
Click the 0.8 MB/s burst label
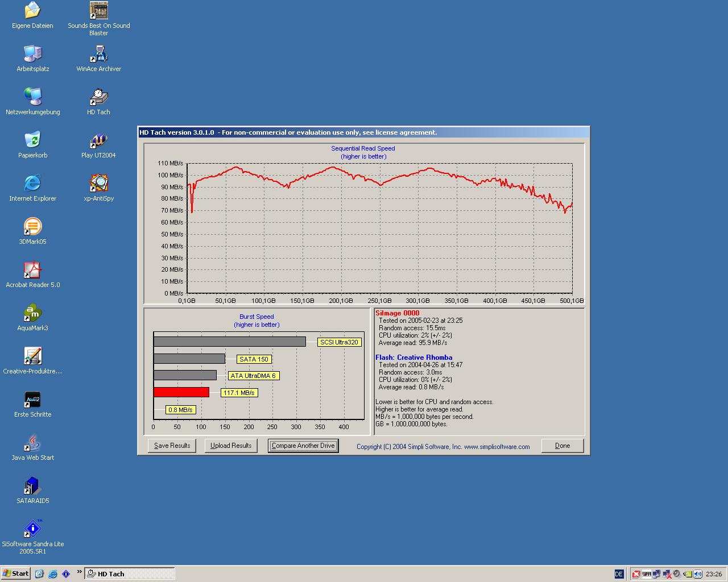[x=180, y=410]
